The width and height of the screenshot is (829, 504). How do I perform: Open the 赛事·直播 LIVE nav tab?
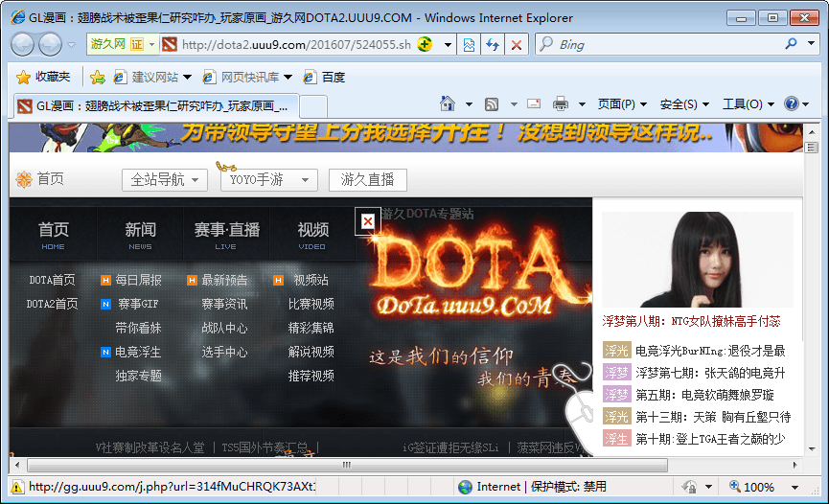tap(226, 235)
